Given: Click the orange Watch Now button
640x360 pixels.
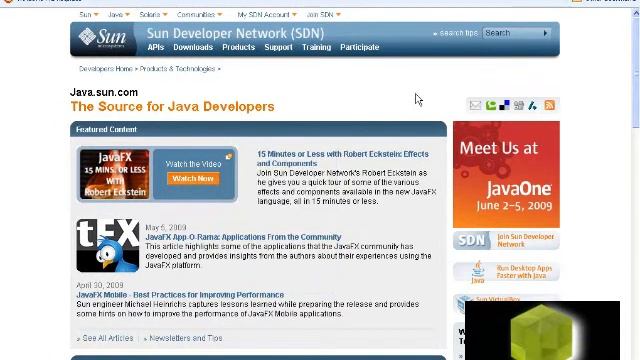Looking at the screenshot, I should click(x=193, y=178).
